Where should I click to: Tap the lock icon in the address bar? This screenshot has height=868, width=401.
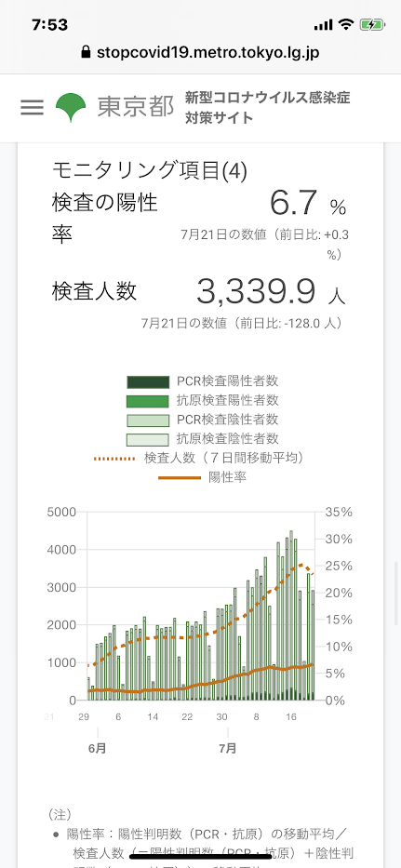click(x=86, y=53)
